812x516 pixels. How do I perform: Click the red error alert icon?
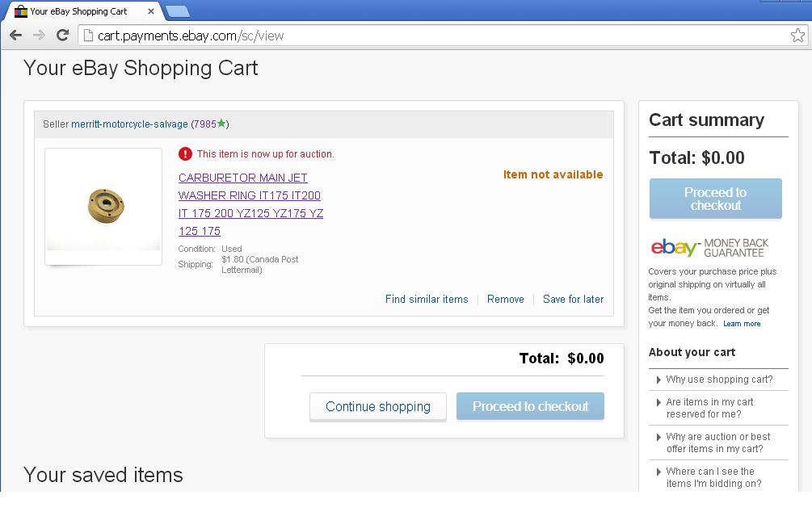point(185,153)
